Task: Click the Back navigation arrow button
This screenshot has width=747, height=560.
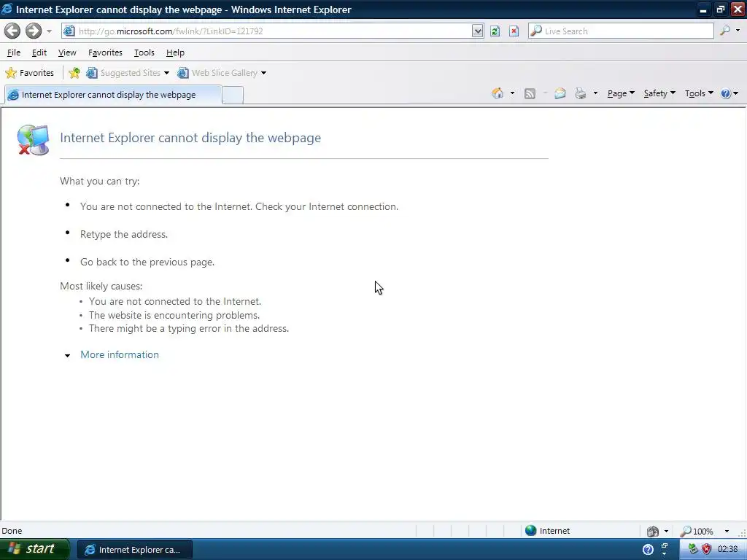Action: 12,31
